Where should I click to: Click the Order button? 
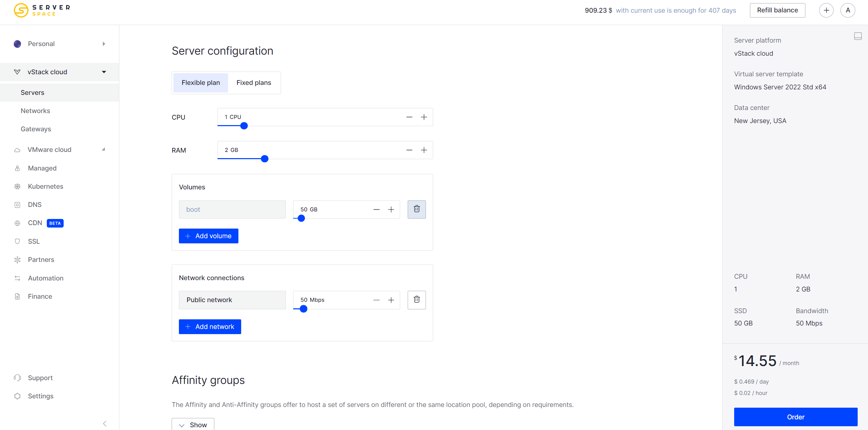(x=795, y=417)
